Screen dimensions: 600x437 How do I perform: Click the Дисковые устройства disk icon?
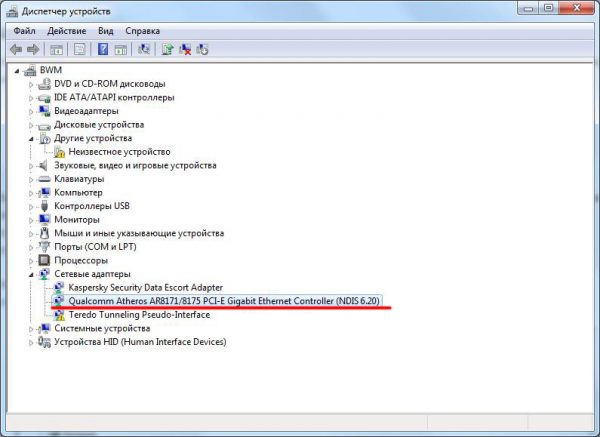tap(44, 125)
